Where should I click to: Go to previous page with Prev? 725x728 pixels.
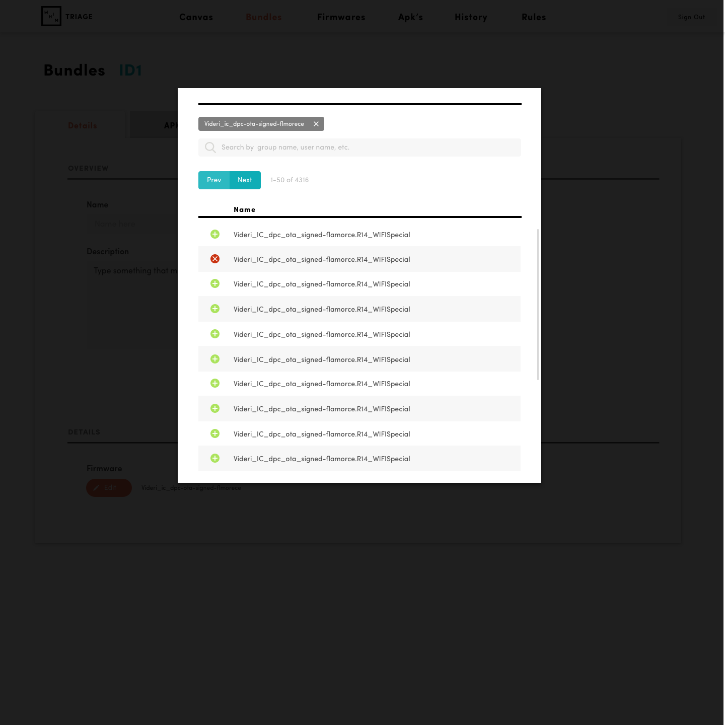tap(214, 180)
